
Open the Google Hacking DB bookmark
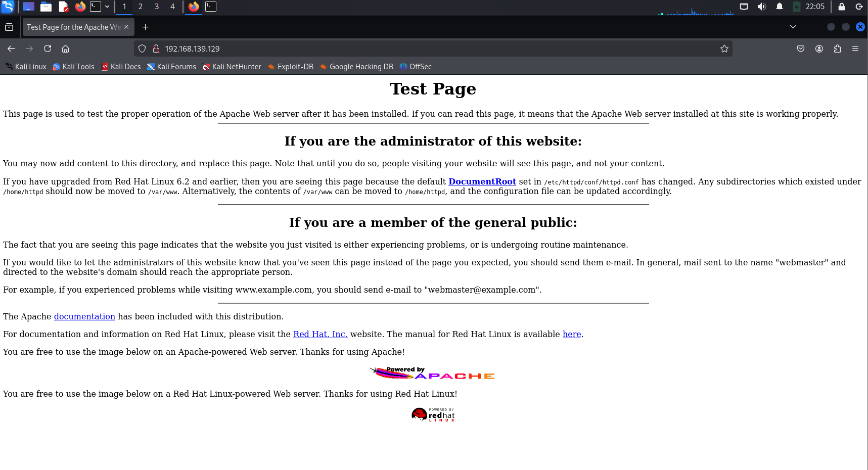point(356,67)
